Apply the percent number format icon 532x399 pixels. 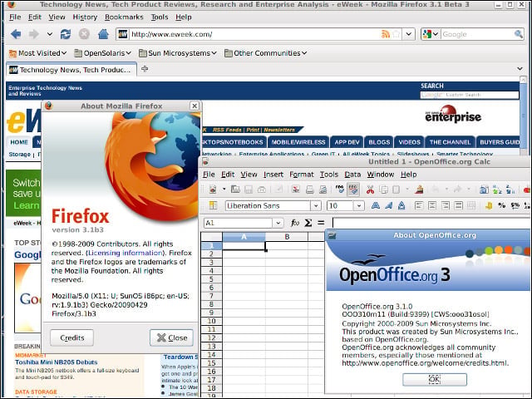[x=501, y=205]
